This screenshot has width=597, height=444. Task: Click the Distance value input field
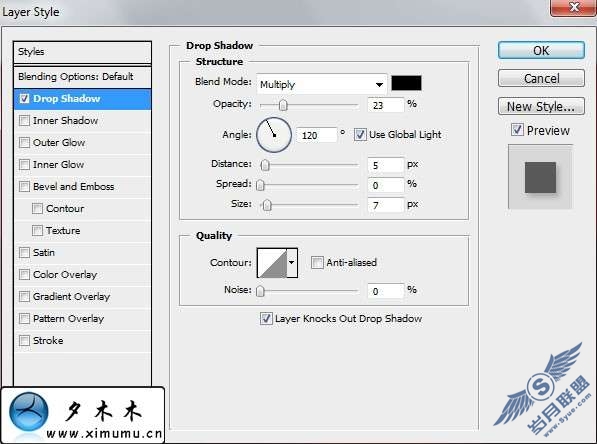(x=385, y=165)
